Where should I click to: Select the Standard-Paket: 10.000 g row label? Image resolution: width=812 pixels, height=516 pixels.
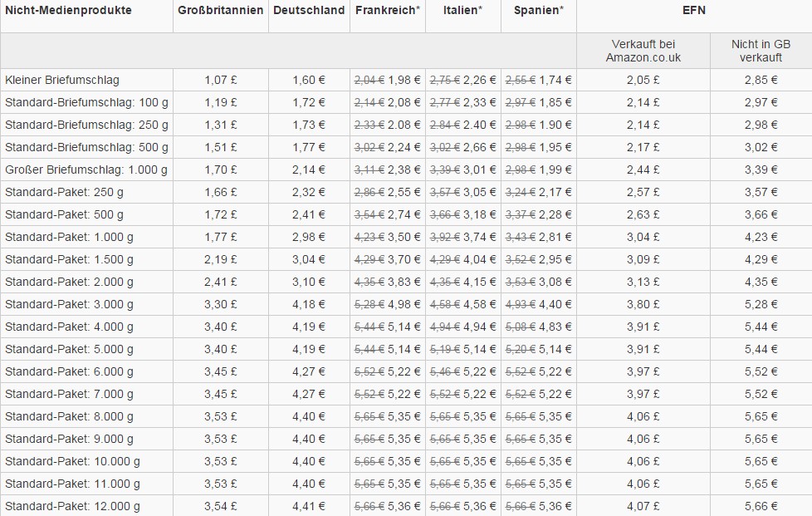click(72, 462)
